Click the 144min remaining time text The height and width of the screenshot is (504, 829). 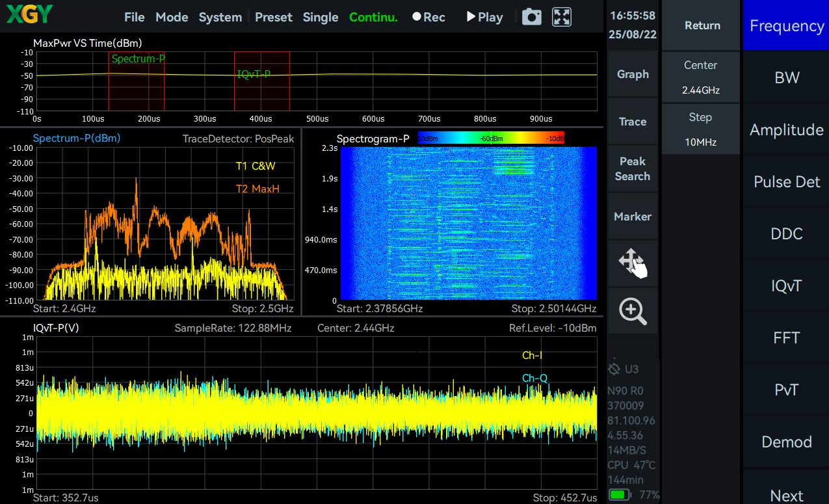click(x=624, y=479)
